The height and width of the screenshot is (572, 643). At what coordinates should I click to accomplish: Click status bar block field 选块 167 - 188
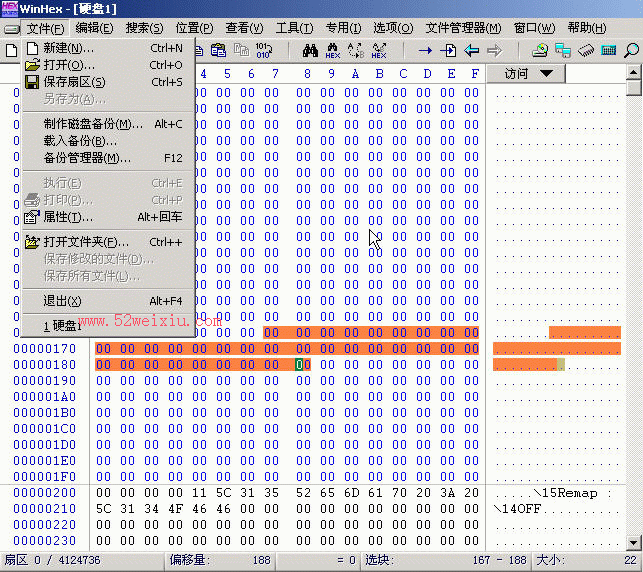[446, 560]
